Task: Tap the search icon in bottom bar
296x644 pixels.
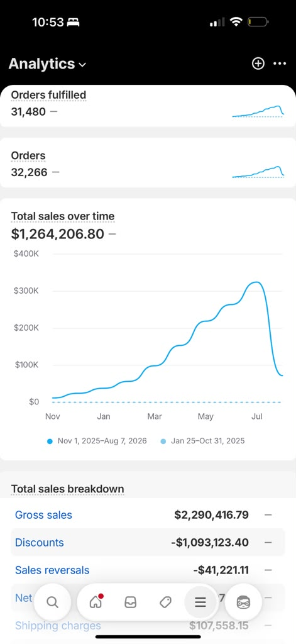Action: pos(52,602)
